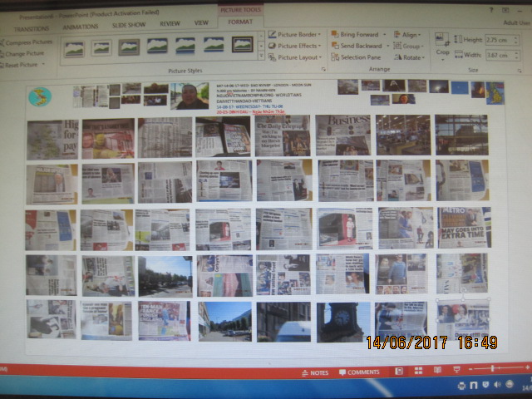
Task: Open the Ribbon Display Options icon
Action: (x=505, y=10)
